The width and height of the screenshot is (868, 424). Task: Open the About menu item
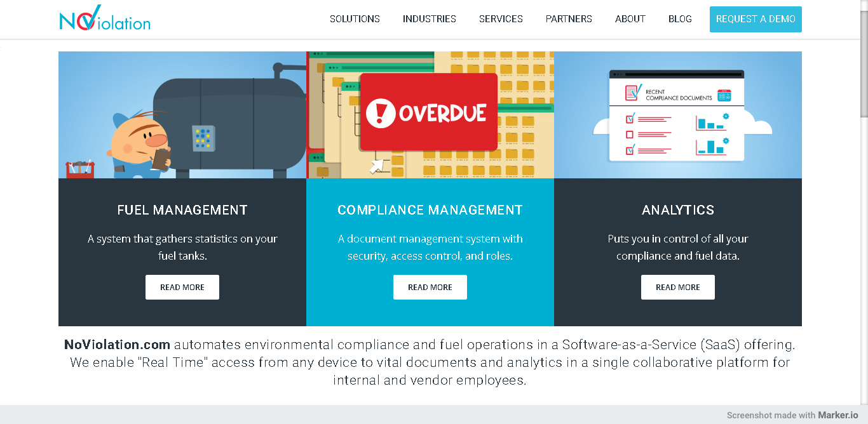tap(630, 19)
